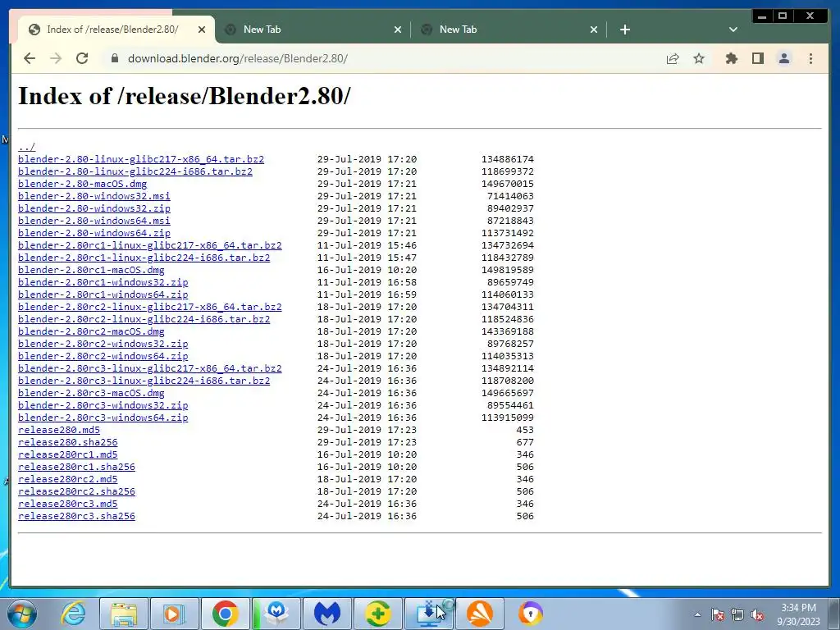Open the release280rc1.sha256 file
This screenshot has width=840, height=630.
(x=76, y=467)
